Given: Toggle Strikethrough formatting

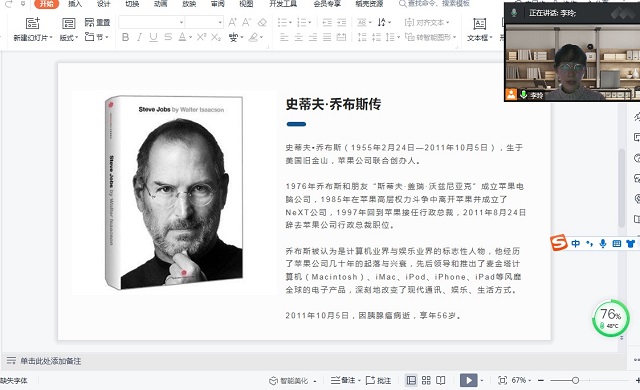Looking at the screenshot, I should coord(168,38).
